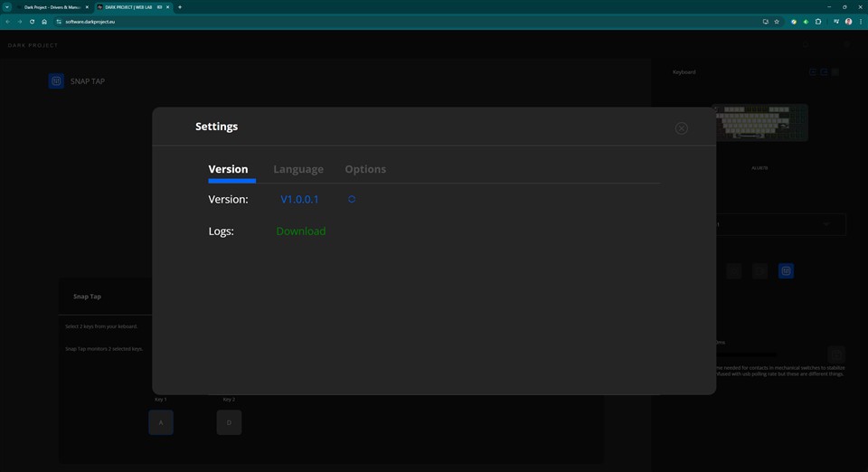
Task: Open a new browser tab
Action: pyautogui.click(x=180, y=7)
